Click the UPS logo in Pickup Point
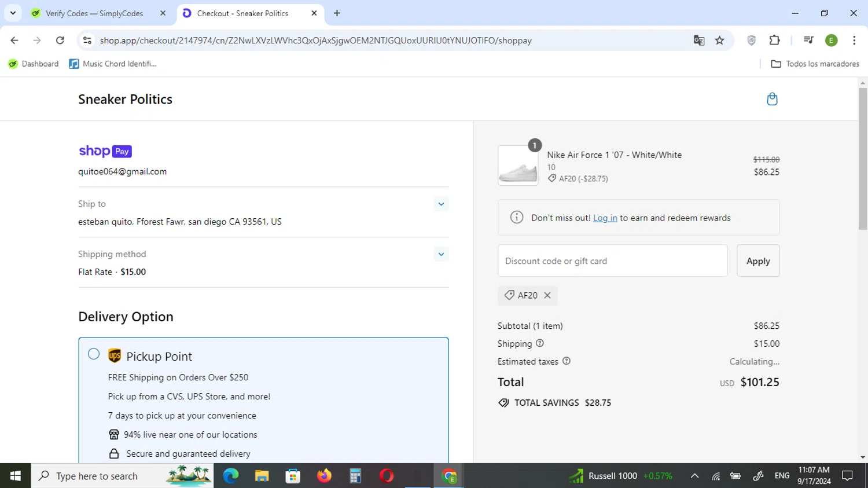868x488 pixels. coord(115,356)
